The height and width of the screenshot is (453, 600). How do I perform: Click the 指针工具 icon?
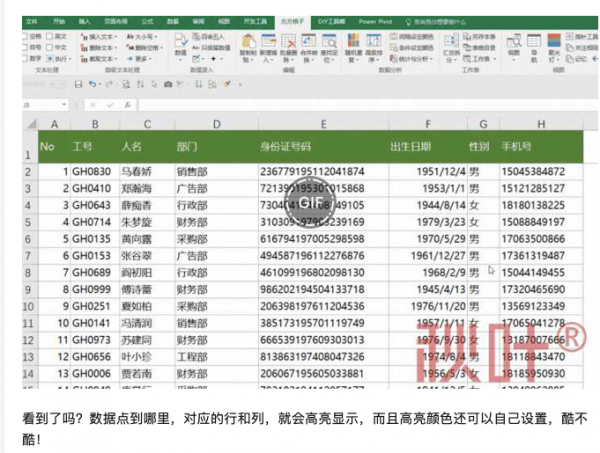[x=569, y=37]
